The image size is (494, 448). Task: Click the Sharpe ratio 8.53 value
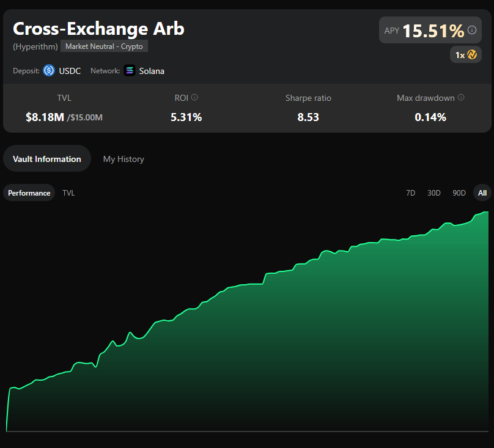(x=308, y=117)
